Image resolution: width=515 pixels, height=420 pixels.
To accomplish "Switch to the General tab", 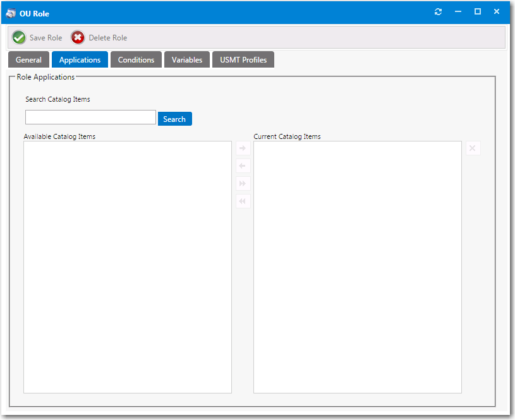I will coord(28,60).
